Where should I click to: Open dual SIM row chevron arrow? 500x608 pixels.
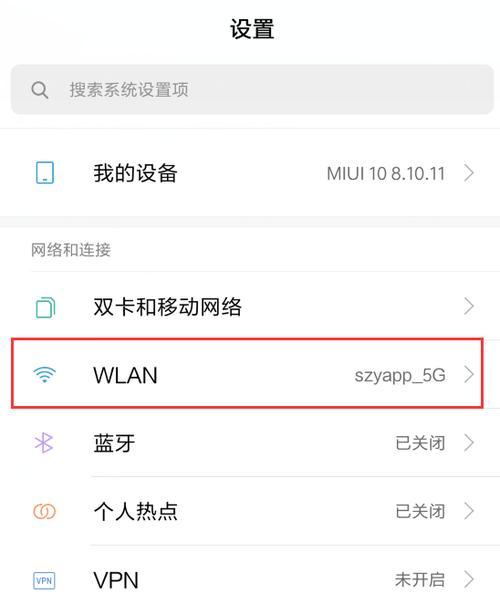469,306
